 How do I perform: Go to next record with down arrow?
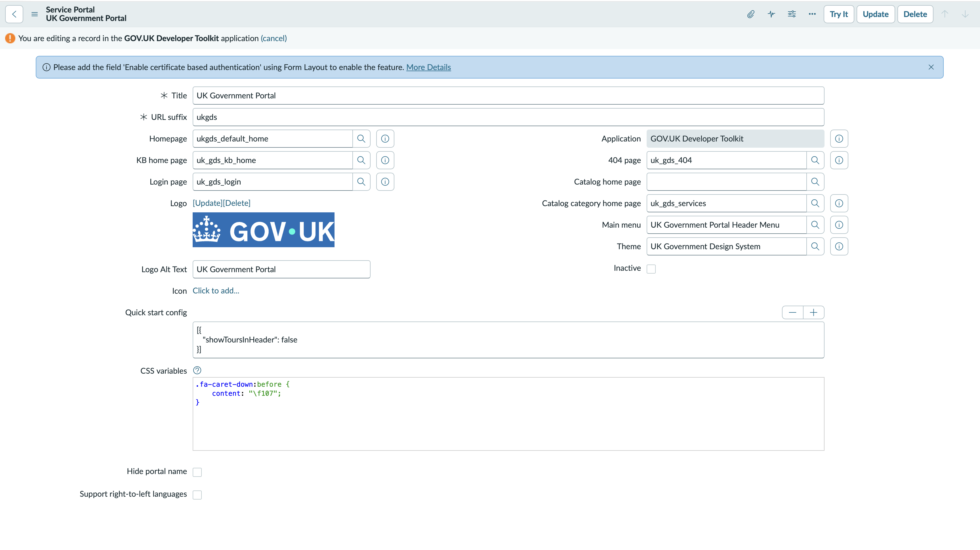click(965, 14)
